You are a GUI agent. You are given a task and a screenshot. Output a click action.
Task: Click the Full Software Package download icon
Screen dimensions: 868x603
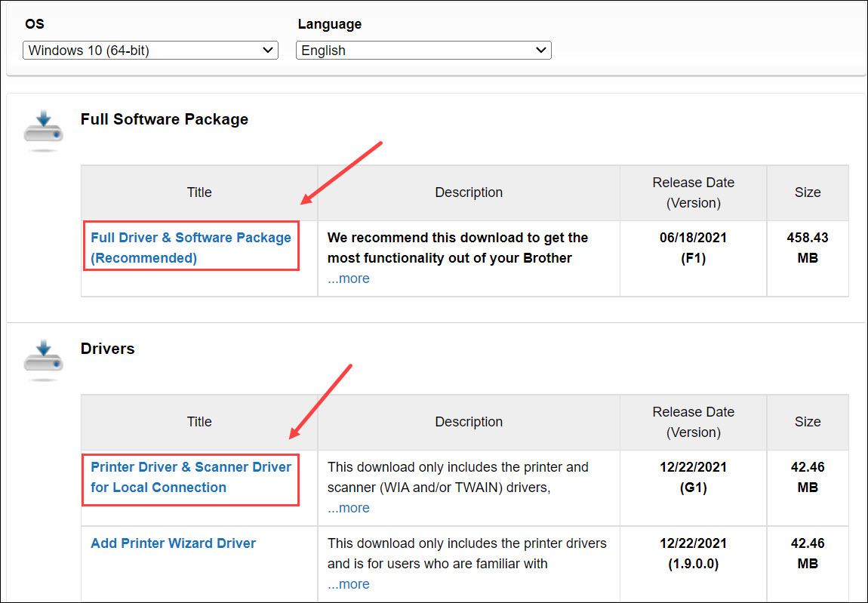[43, 131]
